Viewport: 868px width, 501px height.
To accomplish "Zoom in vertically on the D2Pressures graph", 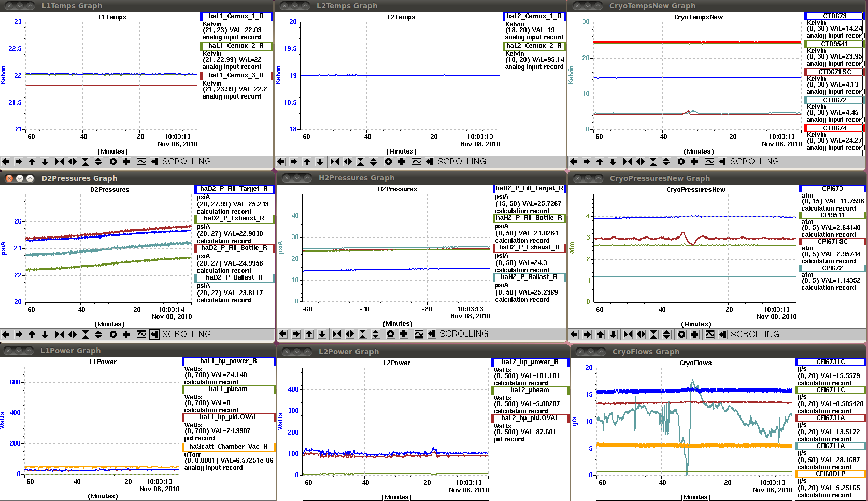I will pos(86,335).
